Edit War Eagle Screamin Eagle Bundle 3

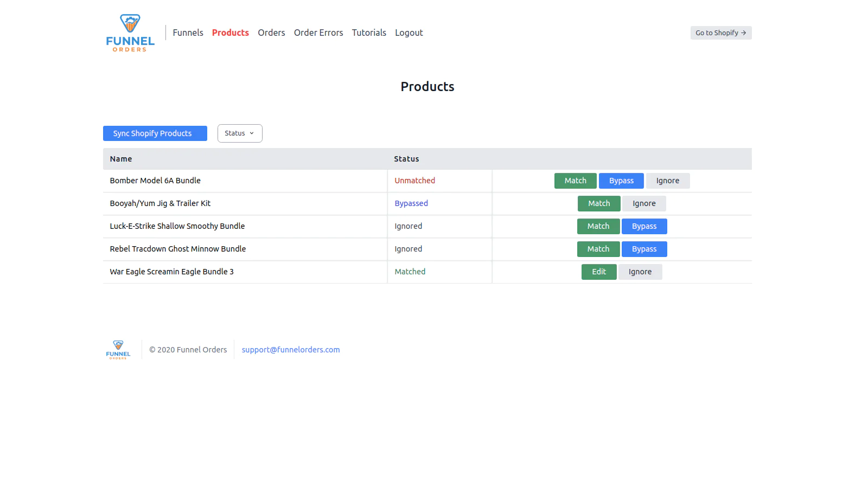point(599,272)
